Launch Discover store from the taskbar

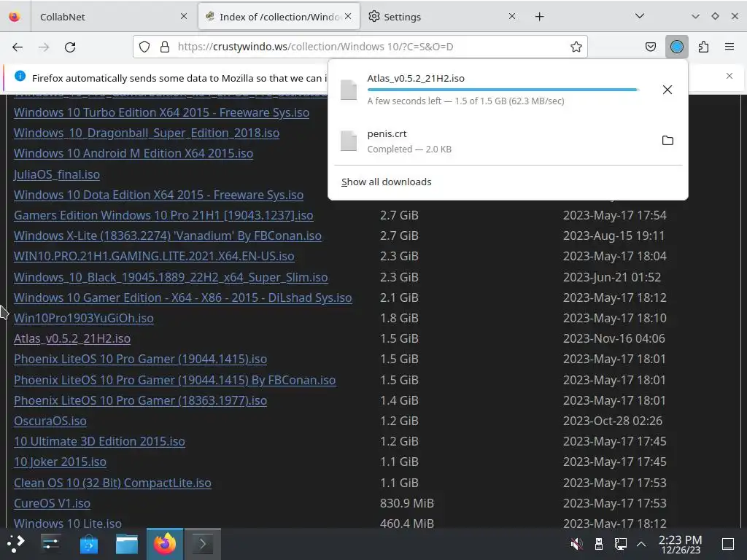(x=88, y=544)
